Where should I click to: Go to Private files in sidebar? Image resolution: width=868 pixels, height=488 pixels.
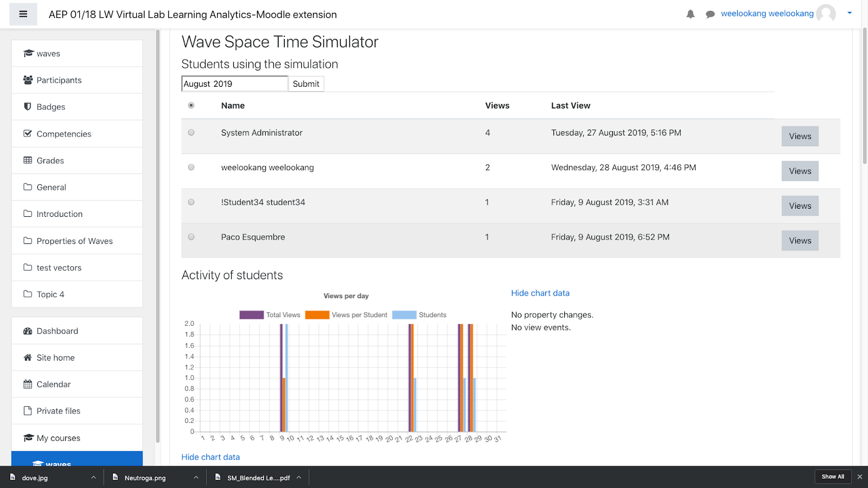coord(58,411)
